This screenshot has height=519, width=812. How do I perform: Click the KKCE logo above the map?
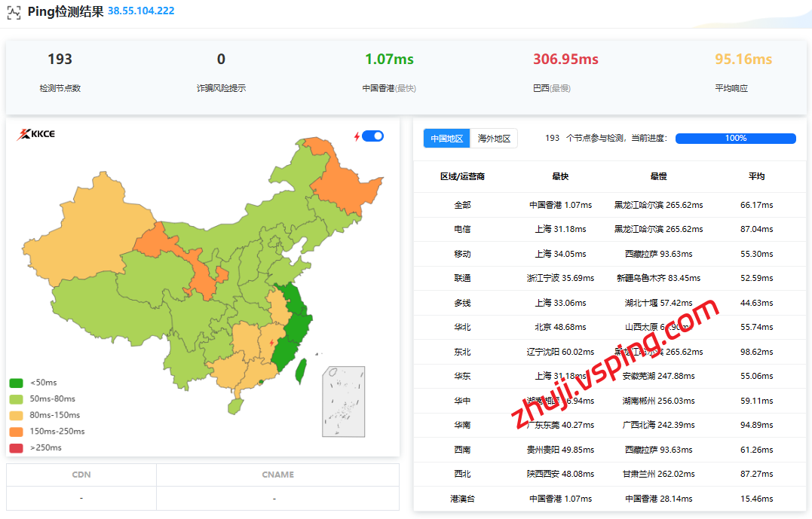click(36, 135)
